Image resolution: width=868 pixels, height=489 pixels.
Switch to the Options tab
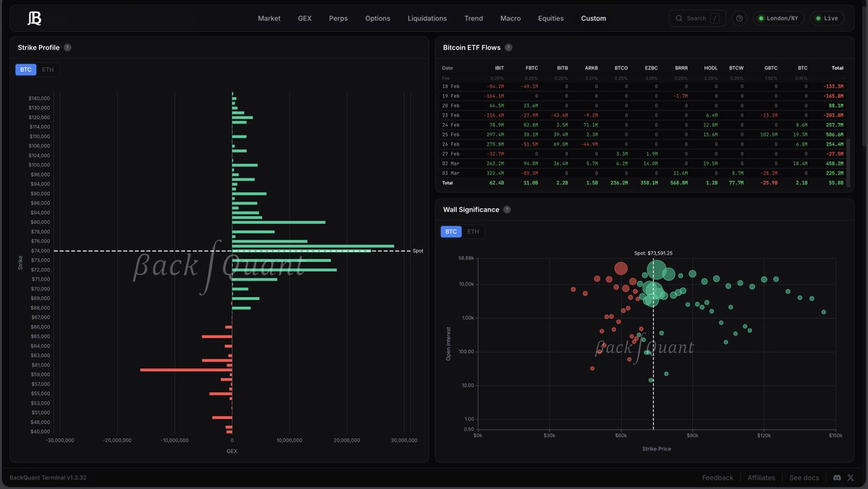point(378,18)
